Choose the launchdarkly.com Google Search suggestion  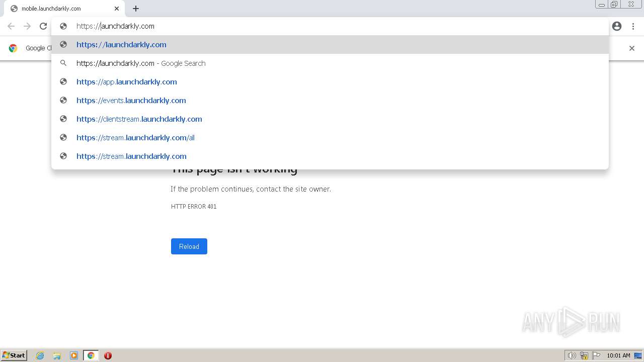pyautogui.click(x=330, y=63)
